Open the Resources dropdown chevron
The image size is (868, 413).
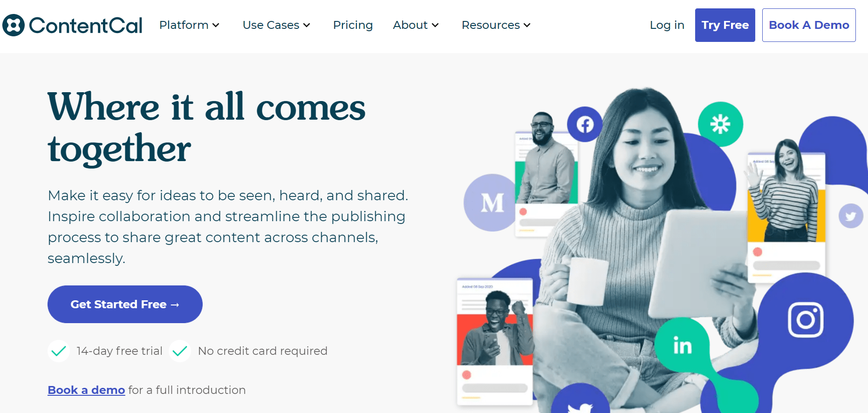527,25
